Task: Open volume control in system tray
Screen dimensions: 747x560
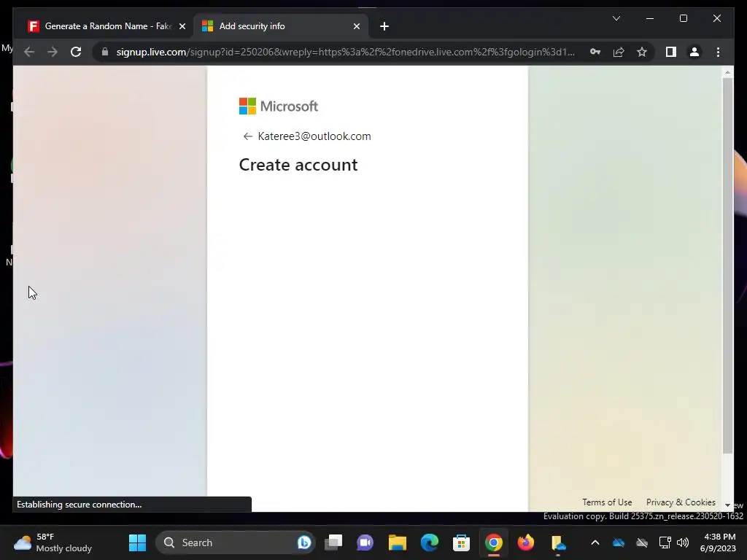Action: (x=683, y=542)
